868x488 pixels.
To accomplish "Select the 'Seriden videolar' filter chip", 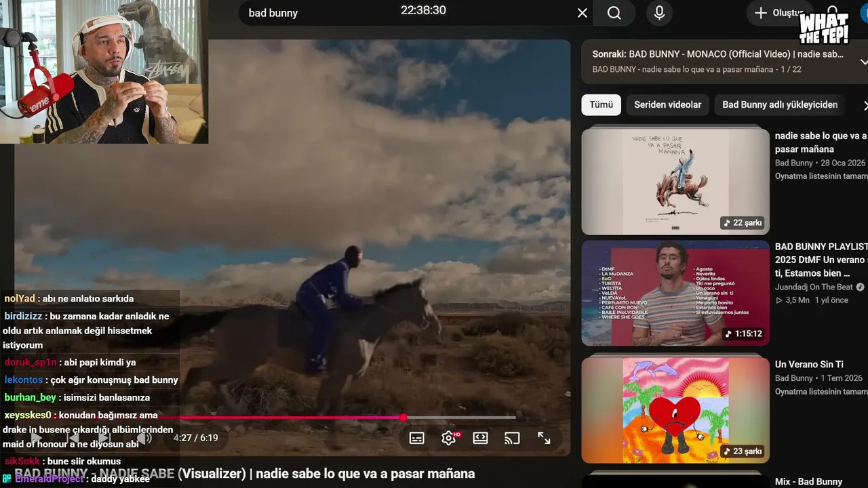I will tap(668, 104).
